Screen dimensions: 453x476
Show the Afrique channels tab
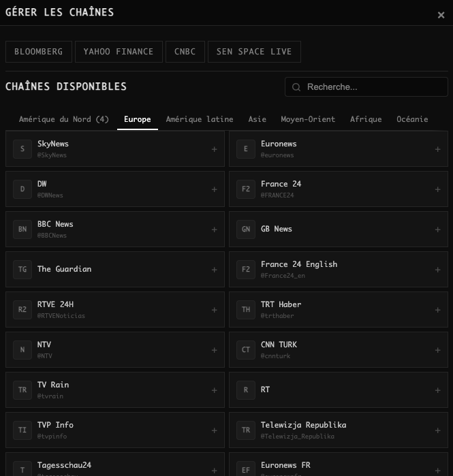coord(366,119)
